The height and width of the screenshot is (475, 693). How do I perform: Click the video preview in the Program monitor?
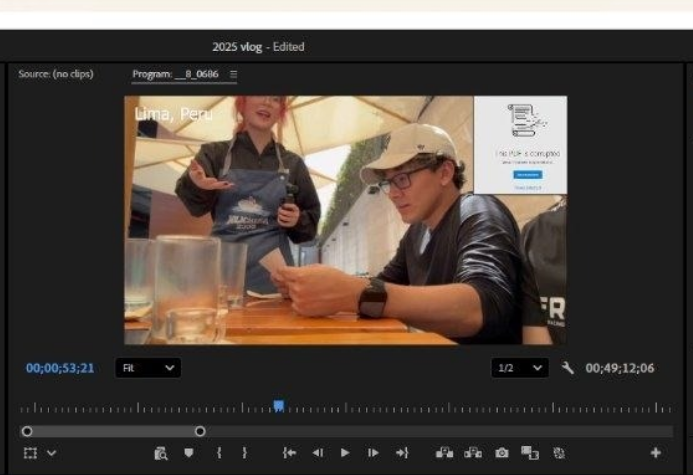click(x=345, y=220)
